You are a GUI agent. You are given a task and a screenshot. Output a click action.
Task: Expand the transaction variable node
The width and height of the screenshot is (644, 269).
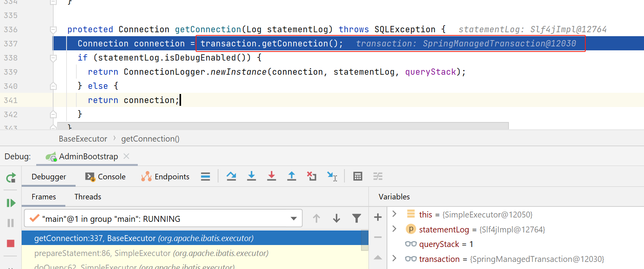pos(394,258)
